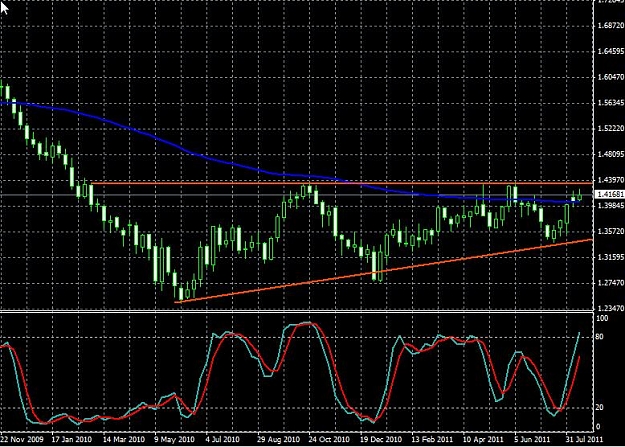Click the stochastic 100 level label
The image size is (625, 447).
pos(602,318)
